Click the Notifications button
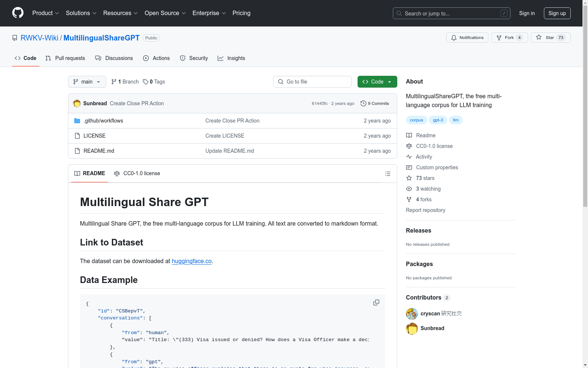Screen dimensions: 588x368 [467, 38]
